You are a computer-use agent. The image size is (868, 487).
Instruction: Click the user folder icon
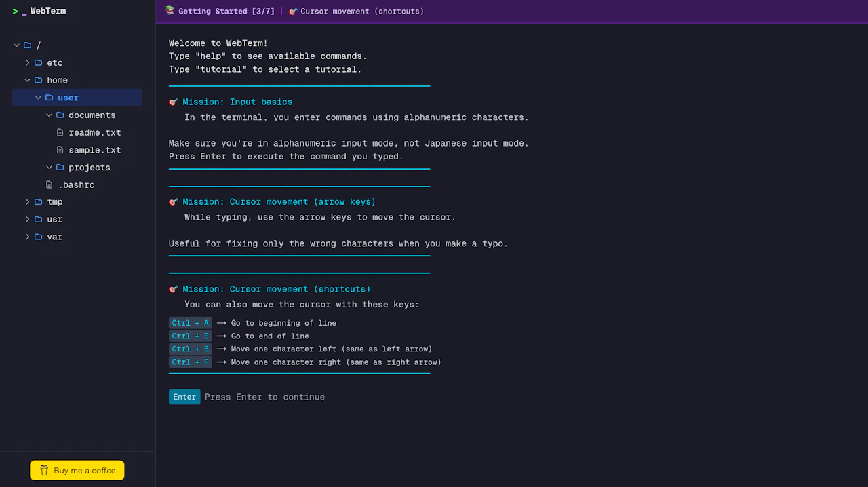[x=49, y=98]
